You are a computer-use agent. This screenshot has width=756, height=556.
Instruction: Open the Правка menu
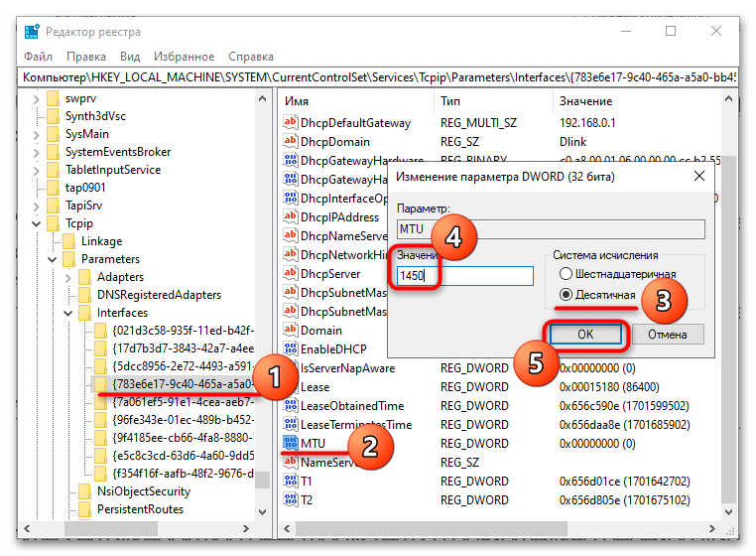86,57
